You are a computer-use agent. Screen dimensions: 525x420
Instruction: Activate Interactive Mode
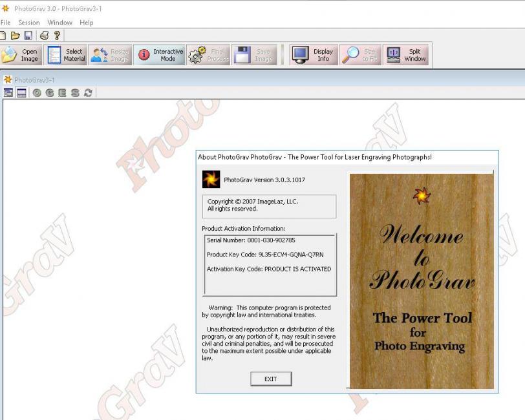[160, 56]
